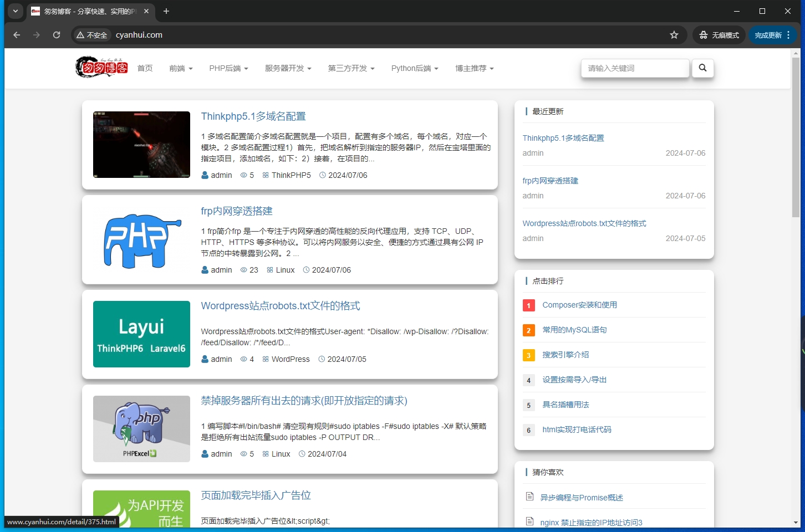Open Thinkphp5.1多域名配置 article title
The image size is (805, 532).
(x=253, y=116)
